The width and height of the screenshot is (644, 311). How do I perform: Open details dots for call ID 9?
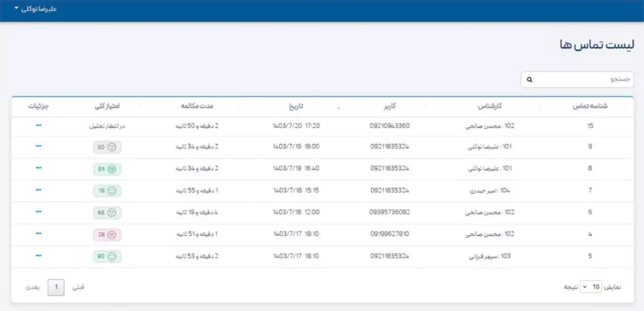[38, 146]
